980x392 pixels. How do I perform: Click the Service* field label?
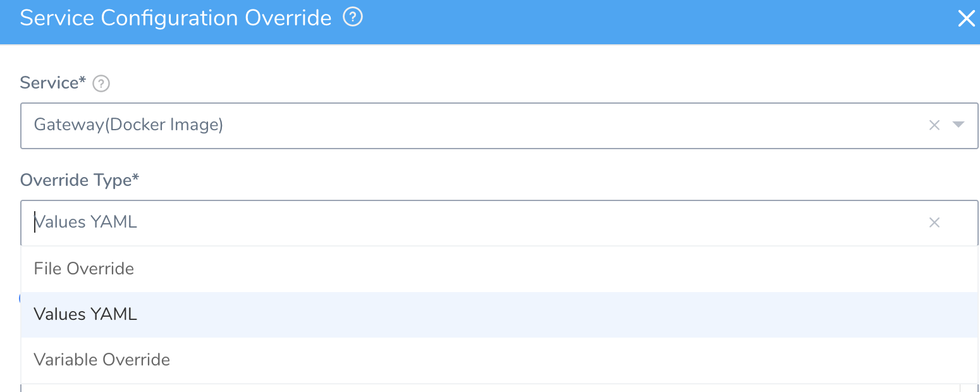pyautogui.click(x=53, y=83)
